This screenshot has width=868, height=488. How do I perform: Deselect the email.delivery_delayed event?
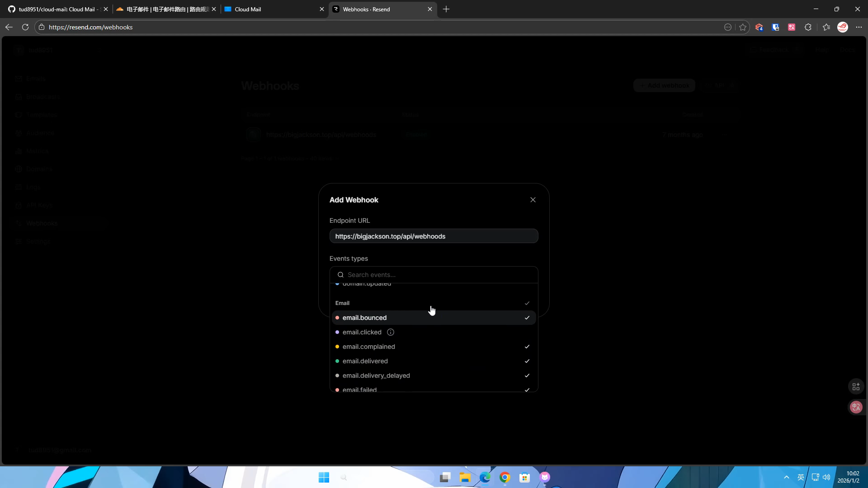tap(433, 375)
